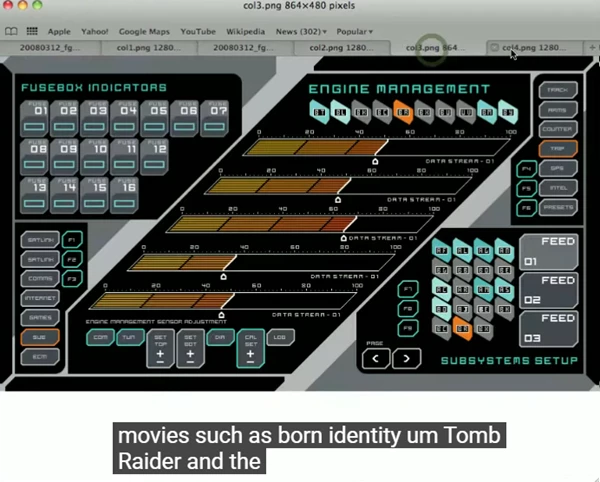The width and height of the screenshot is (600, 482).
Task: Switch to the col4.png tab
Action: coord(534,48)
